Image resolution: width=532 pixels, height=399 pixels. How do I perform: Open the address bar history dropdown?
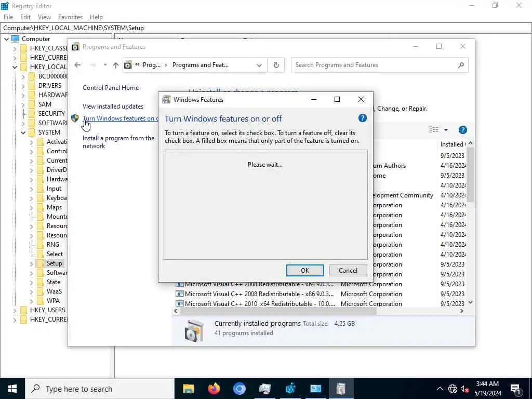(259, 65)
